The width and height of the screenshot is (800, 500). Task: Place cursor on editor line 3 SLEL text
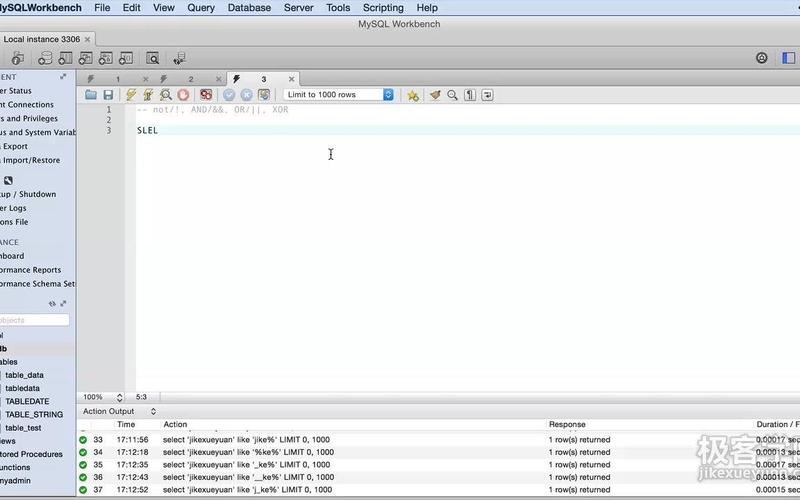[x=147, y=131]
